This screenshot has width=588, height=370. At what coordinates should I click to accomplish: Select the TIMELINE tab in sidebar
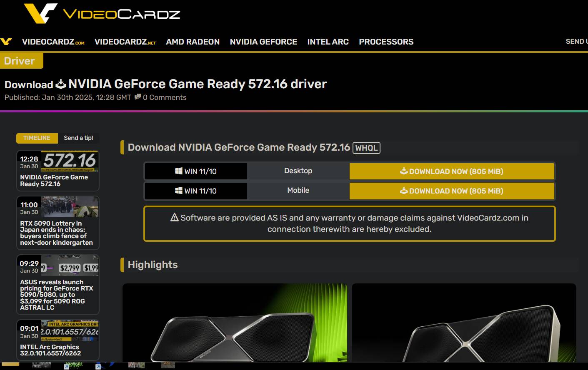[x=37, y=138]
